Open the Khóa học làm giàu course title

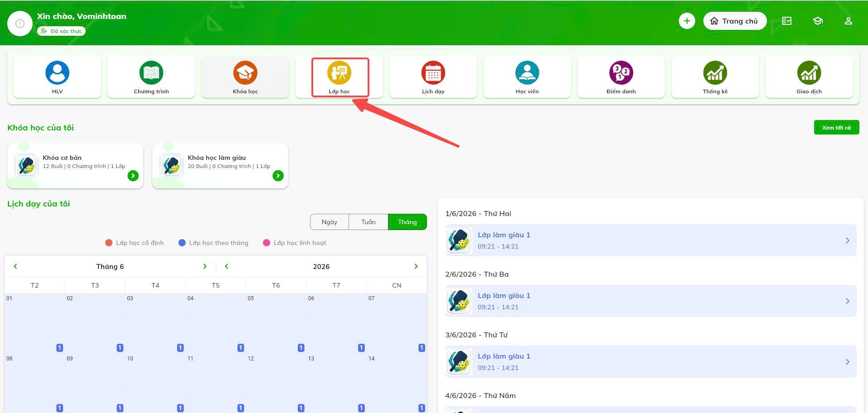217,158
